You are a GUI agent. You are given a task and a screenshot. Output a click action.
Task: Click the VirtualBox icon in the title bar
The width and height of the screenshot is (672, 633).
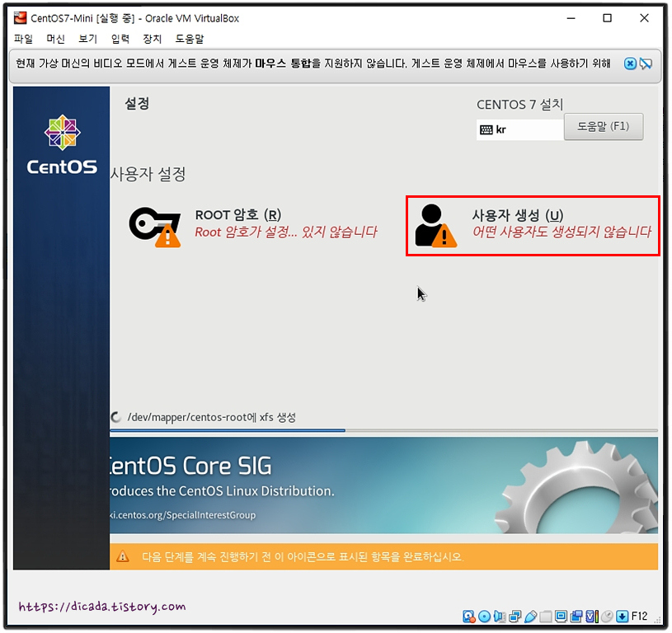(20, 18)
